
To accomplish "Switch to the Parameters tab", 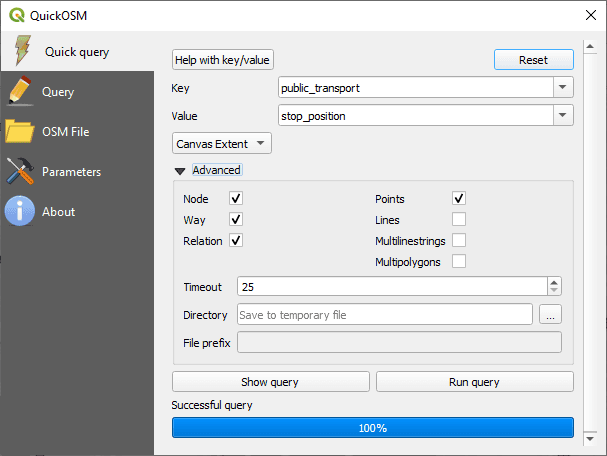I will coord(71,172).
